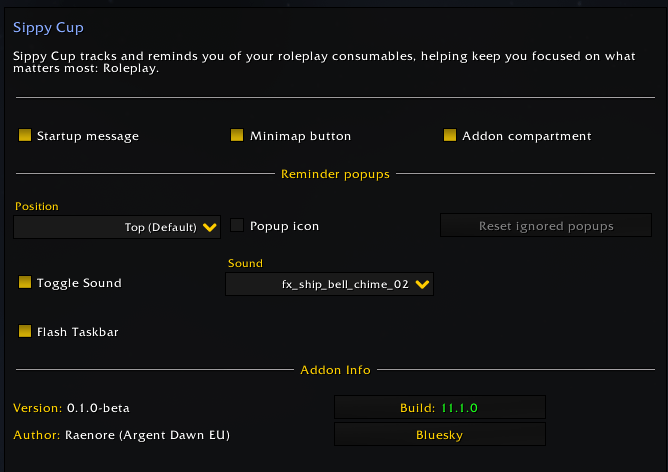
Task: Click the Minimap button label text
Action: 300,136
